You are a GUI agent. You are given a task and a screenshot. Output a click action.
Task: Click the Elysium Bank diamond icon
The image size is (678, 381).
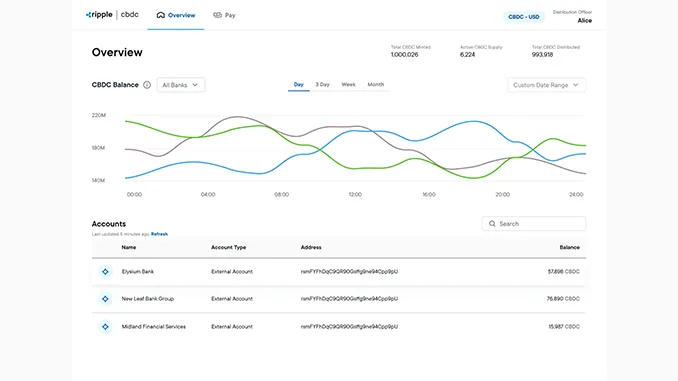105,272
